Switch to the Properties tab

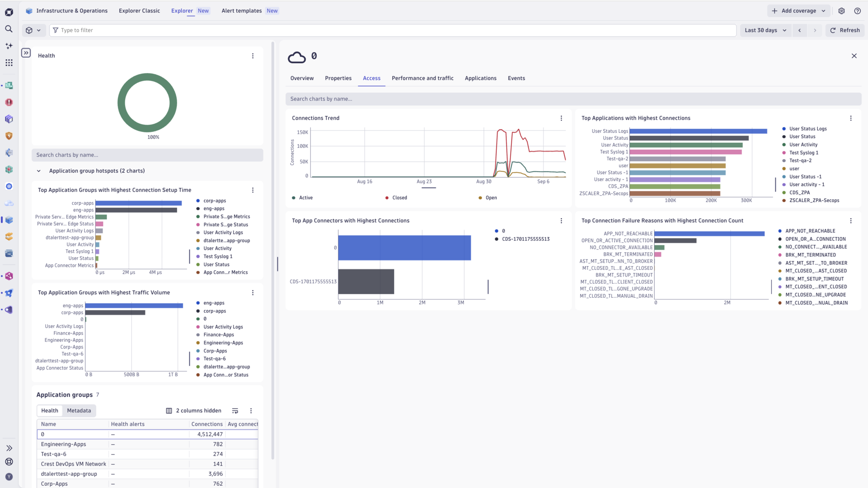coord(338,78)
